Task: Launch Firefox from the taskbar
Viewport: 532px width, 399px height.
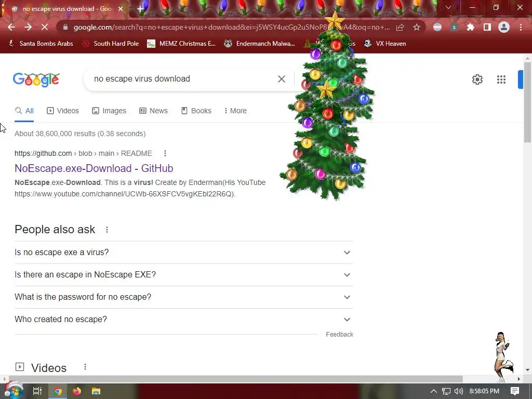Action: coord(77,391)
